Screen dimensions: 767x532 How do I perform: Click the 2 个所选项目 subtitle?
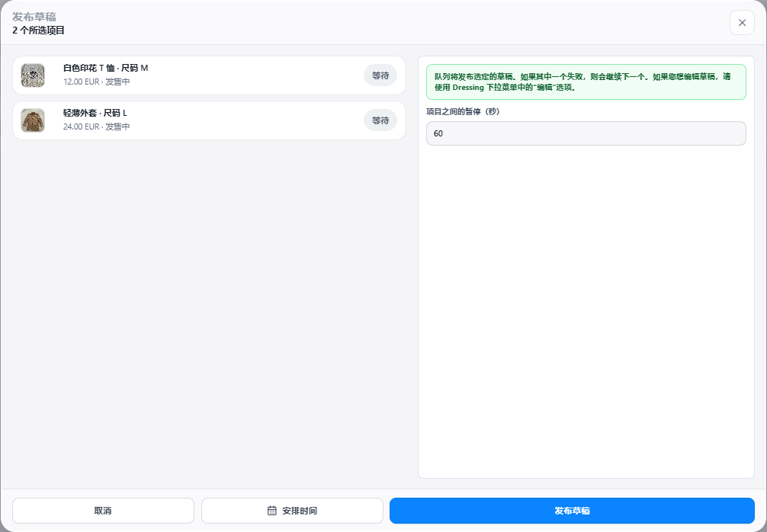[39, 30]
